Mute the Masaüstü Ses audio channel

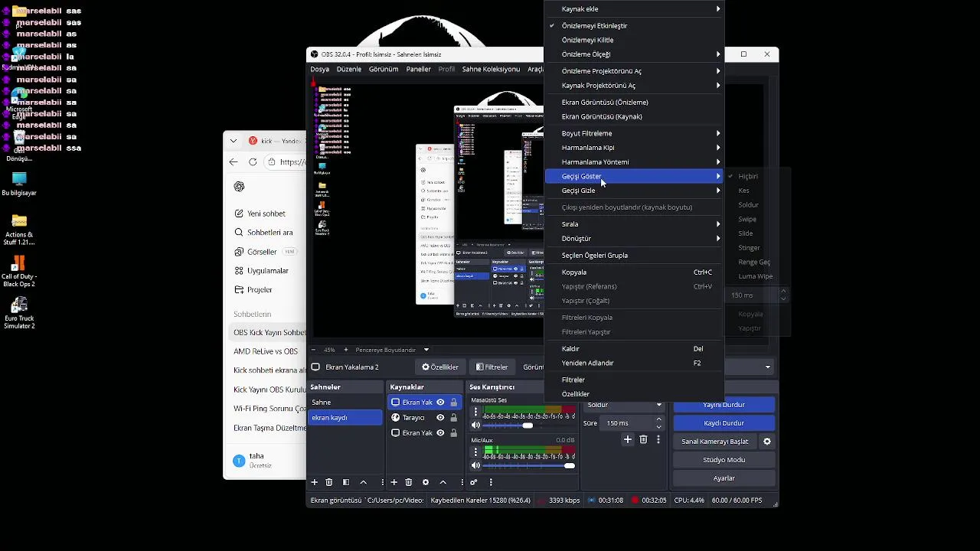tap(475, 425)
